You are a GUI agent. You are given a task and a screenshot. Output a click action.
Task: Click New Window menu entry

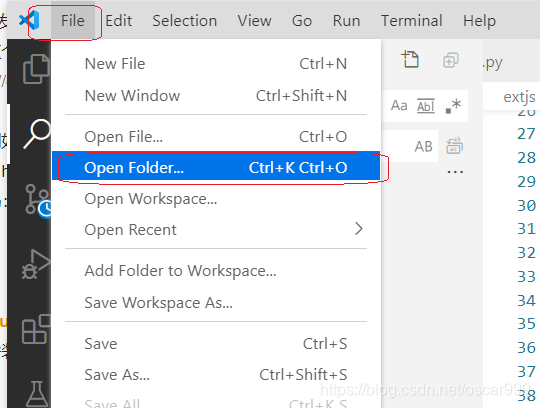click(x=216, y=95)
